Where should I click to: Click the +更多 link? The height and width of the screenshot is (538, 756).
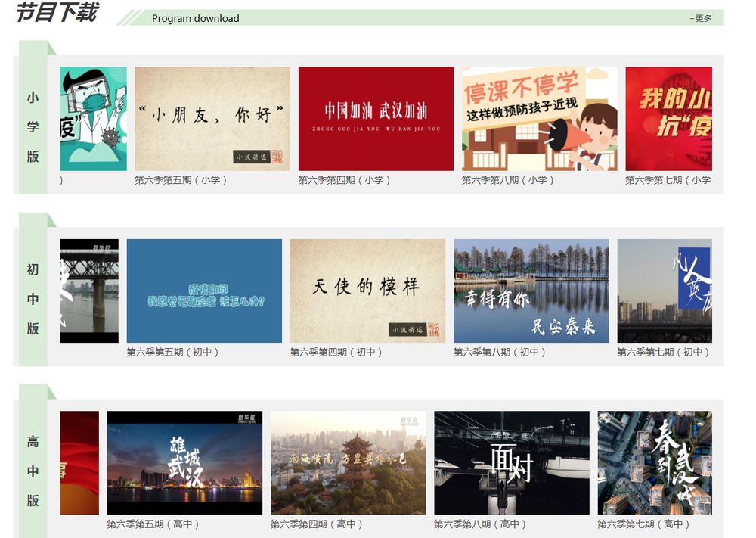[x=700, y=18]
